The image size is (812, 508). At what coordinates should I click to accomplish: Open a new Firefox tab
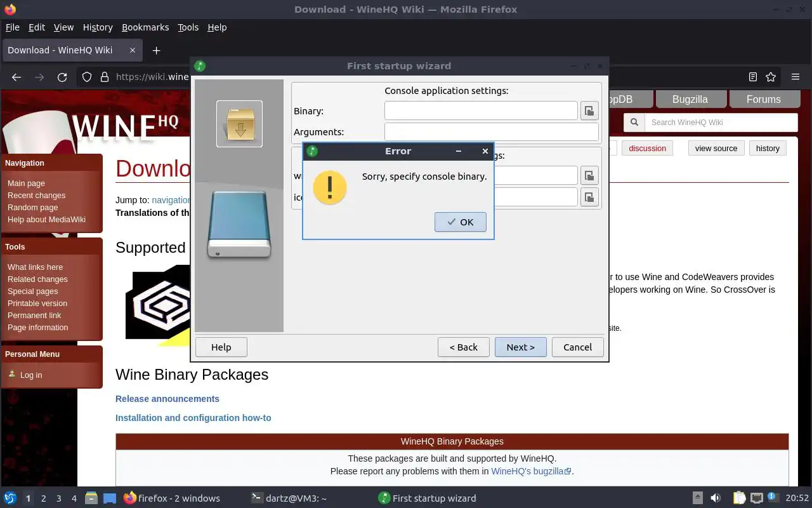pos(156,50)
